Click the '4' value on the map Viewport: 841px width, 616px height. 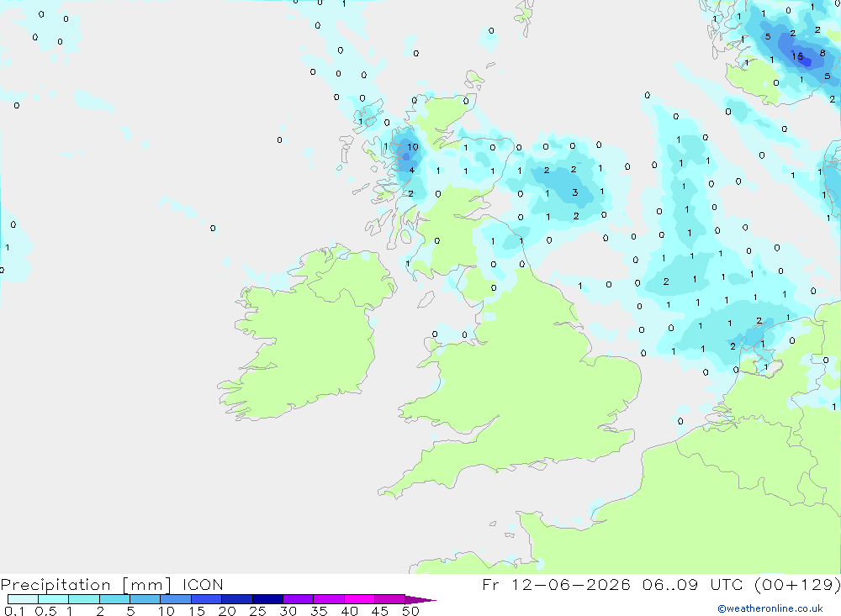412,171
